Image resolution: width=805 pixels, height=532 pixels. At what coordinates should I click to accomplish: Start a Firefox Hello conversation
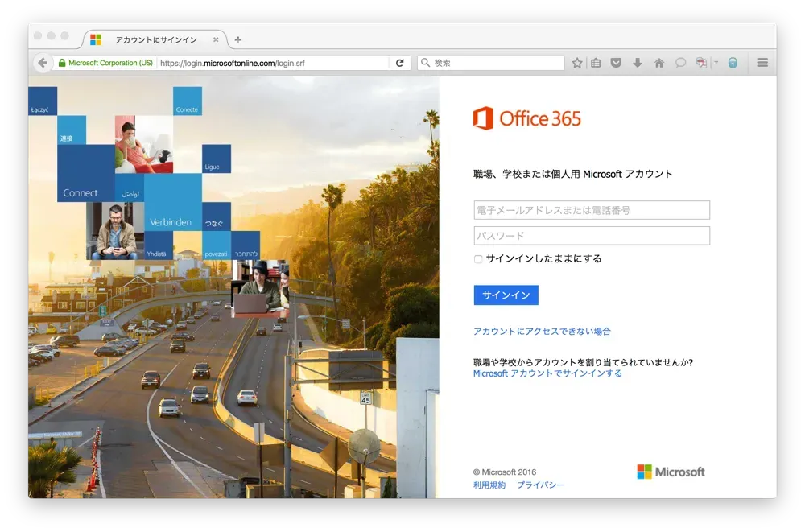coord(681,62)
